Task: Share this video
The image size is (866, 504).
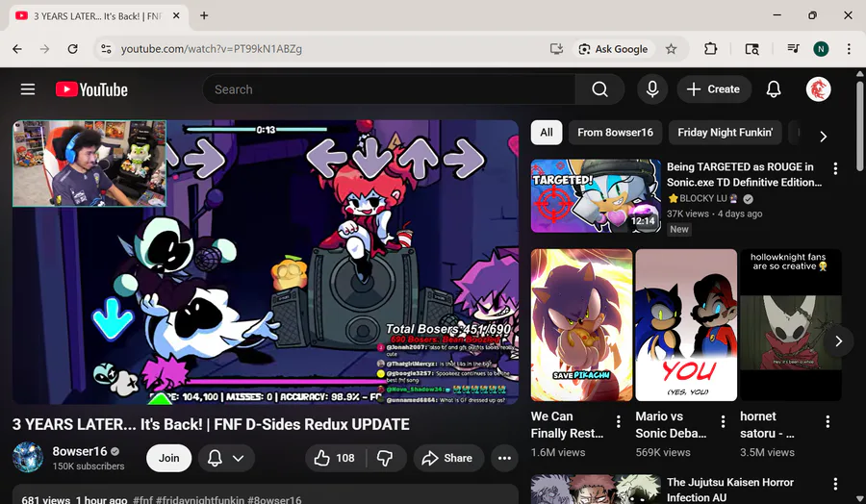Action: 448,458
